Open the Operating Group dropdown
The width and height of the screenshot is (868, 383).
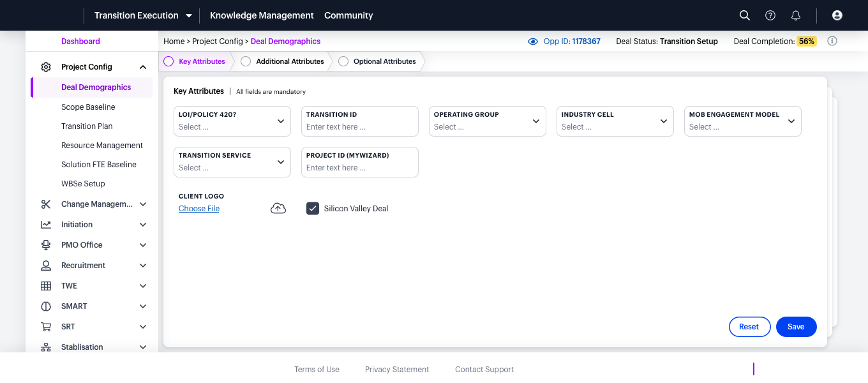point(488,121)
